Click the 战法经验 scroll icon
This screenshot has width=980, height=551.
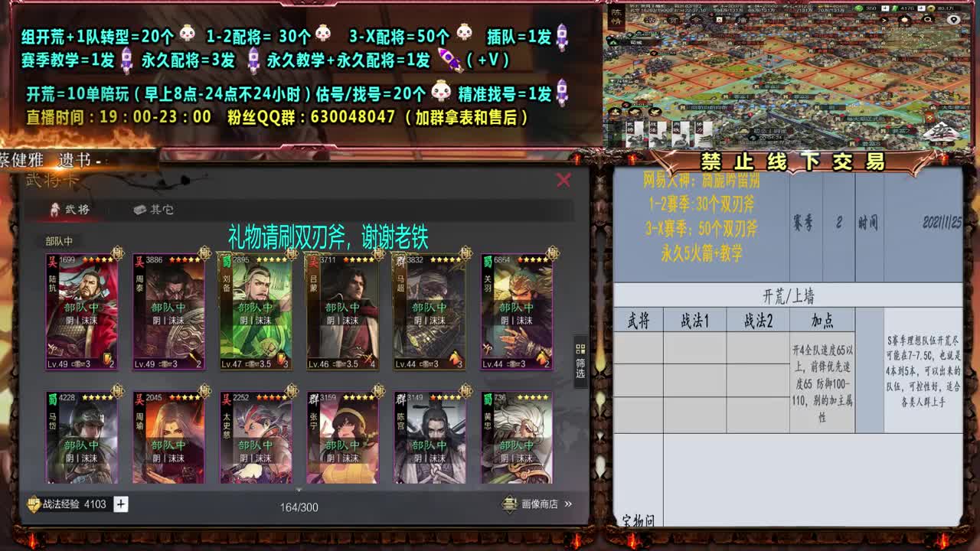34,504
